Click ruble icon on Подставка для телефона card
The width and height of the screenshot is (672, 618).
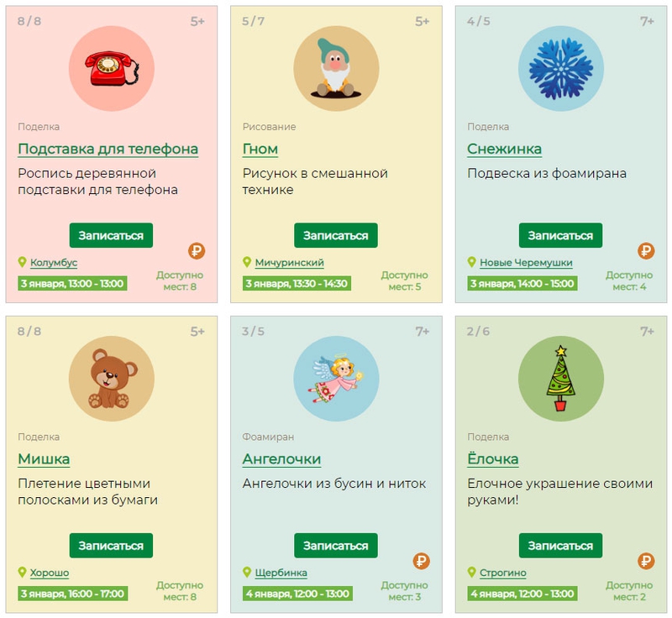[197, 250]
